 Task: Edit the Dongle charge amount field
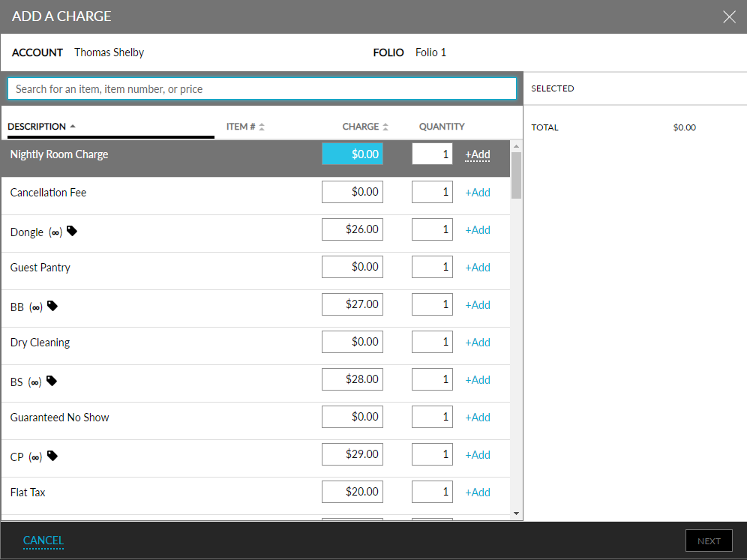[352, 229]
